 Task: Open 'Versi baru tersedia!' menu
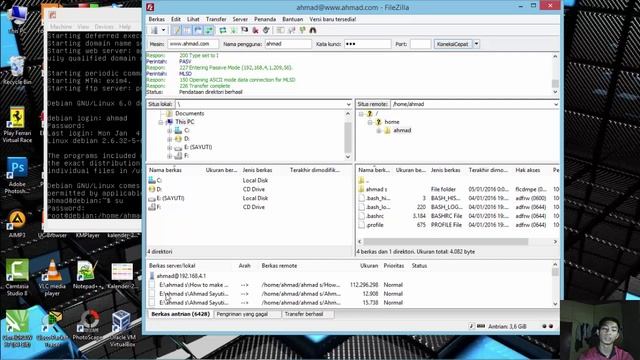pos(333,19)
